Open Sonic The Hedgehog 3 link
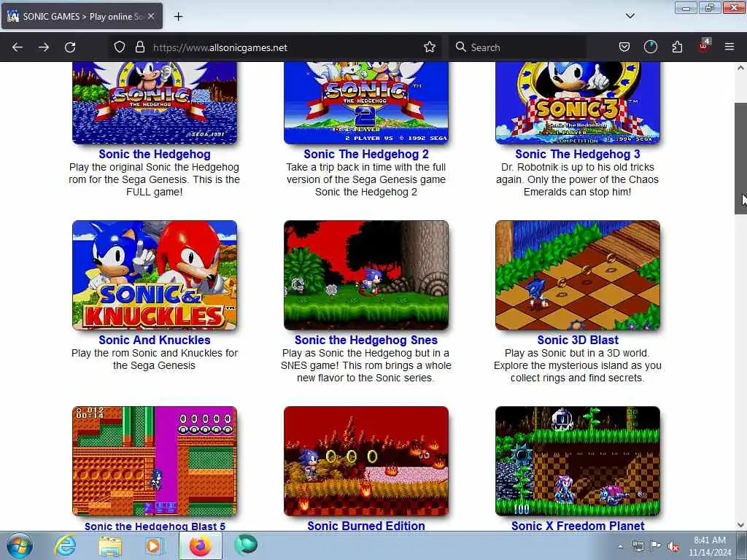Screen dimensions: 747x560 tap(578, 155)
